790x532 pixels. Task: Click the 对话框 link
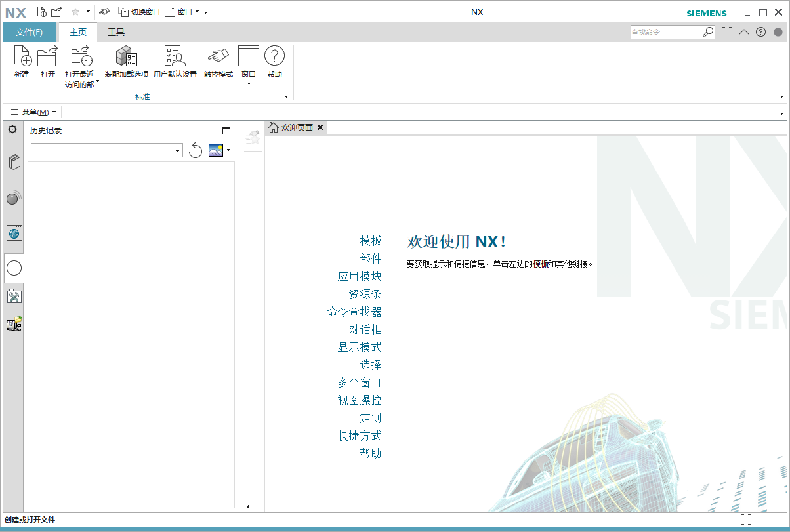tap(365, 330)
